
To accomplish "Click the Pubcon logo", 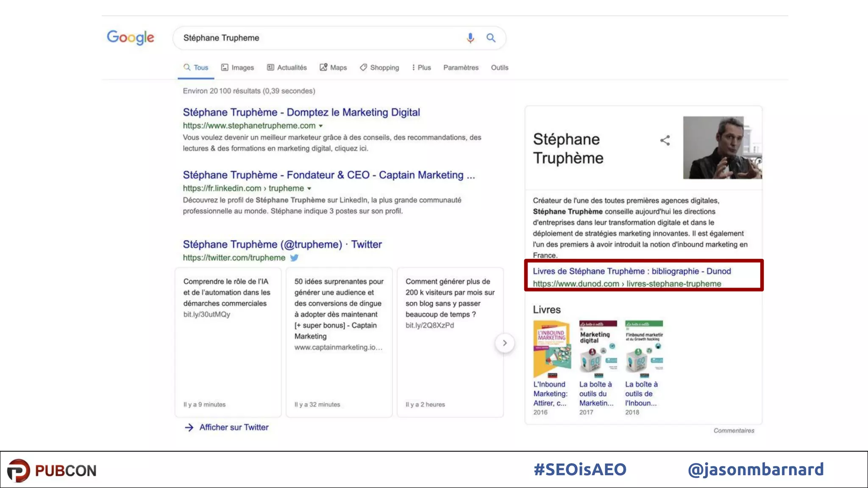I will (x=52, y=470).
